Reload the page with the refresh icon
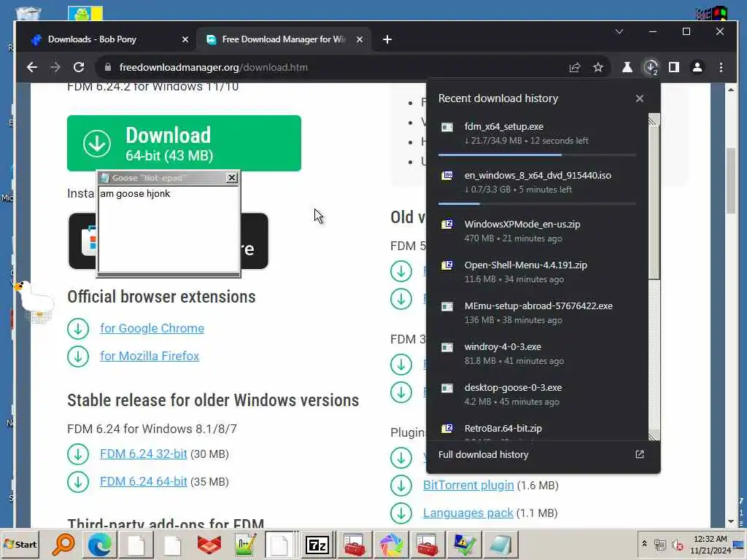The height and width of the screenshot is (560, 747). pyautogui.click(x=79, y=68)
